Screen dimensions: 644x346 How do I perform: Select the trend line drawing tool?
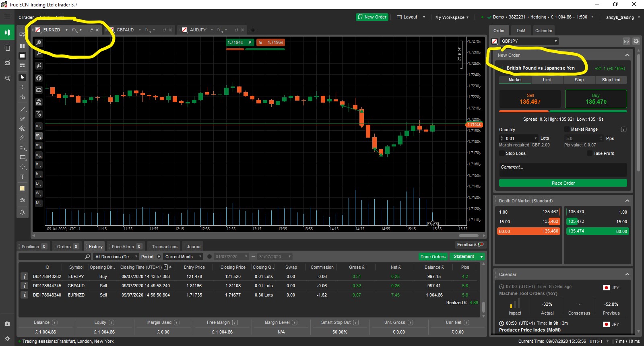(23, 109)
